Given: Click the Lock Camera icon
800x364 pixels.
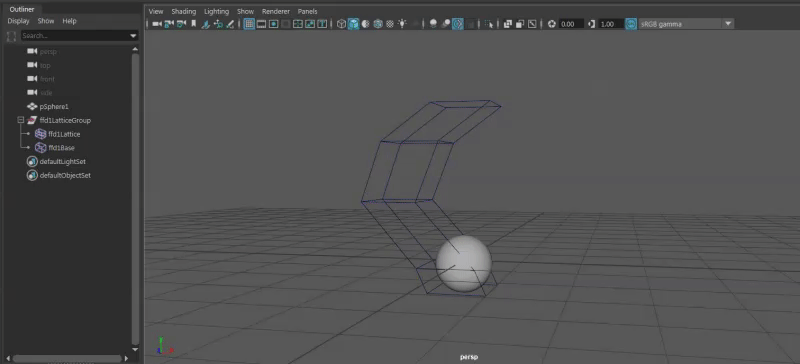Looking at the screenshot, I should coord(169,24).
